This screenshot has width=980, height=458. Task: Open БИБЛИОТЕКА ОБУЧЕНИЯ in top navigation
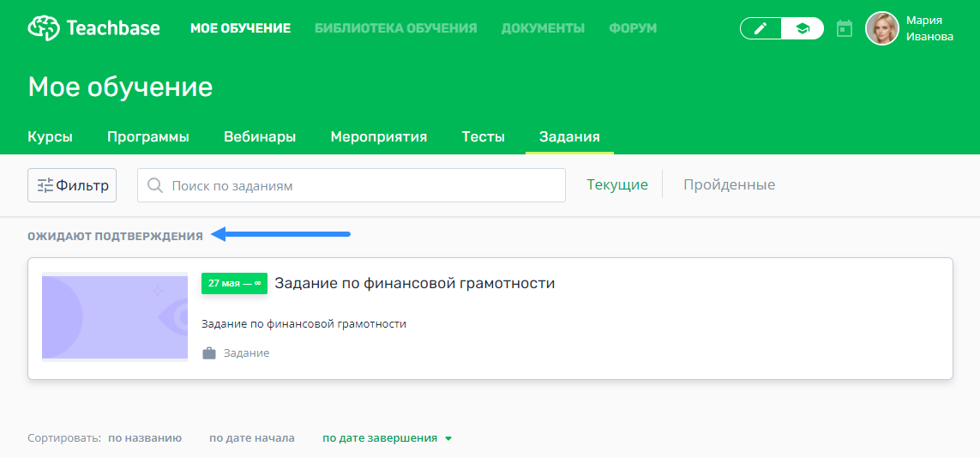click(395, 28)
